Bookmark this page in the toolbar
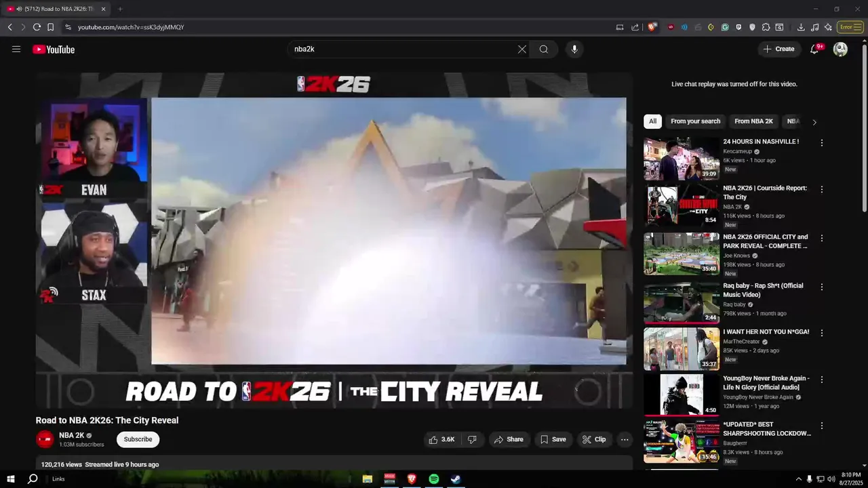The image size is (868, 488). [50, 27]
